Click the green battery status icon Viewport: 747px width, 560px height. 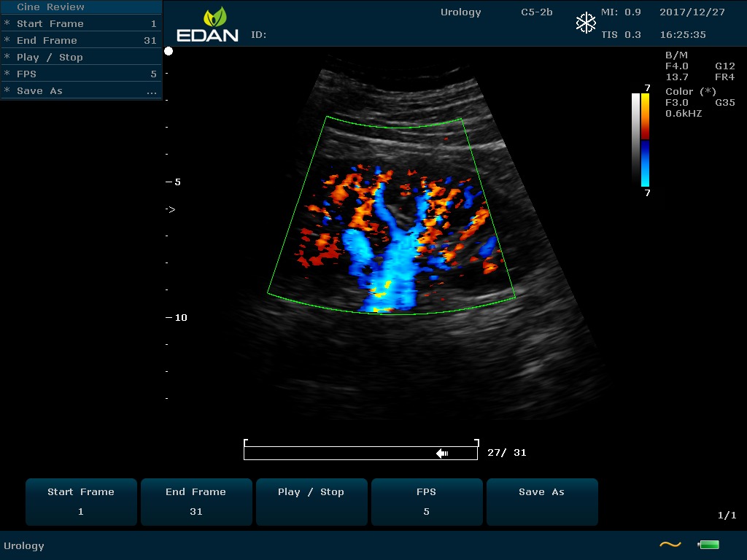pos(709,545)
